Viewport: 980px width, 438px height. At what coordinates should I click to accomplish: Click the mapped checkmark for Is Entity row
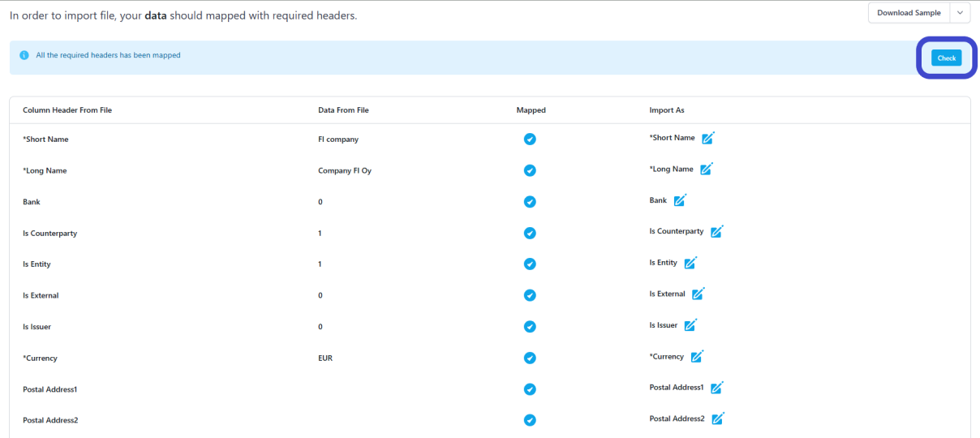pyautogui.click(x=530, y=264)
